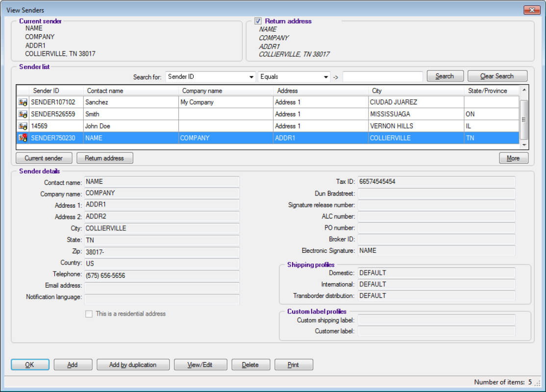Open View/Edit for selected sender
This screenshot has height=392, width=546.
(200, 365)
